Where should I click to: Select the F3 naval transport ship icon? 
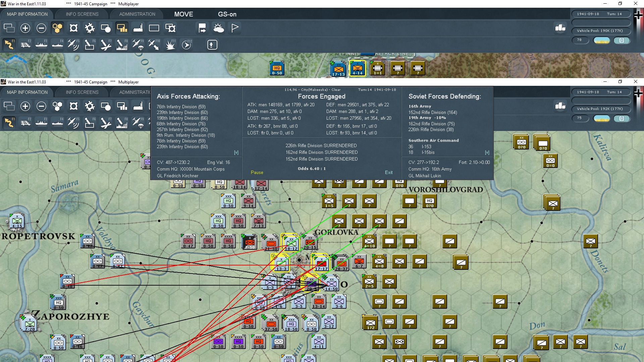click(x=41, y=45)
